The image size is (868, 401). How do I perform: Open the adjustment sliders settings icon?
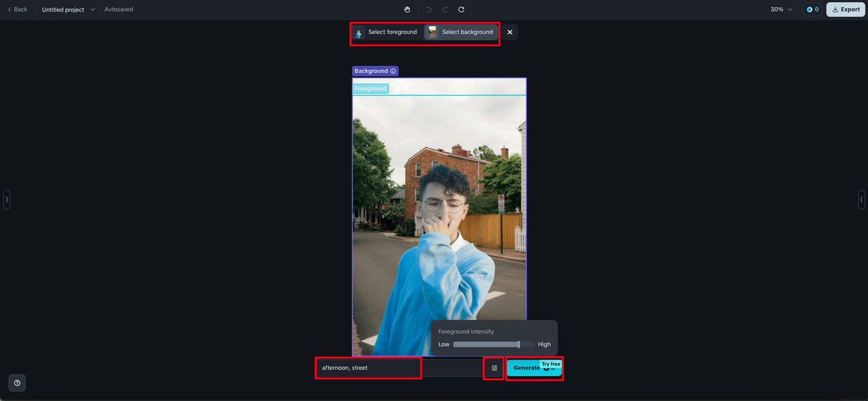[494, 368]
